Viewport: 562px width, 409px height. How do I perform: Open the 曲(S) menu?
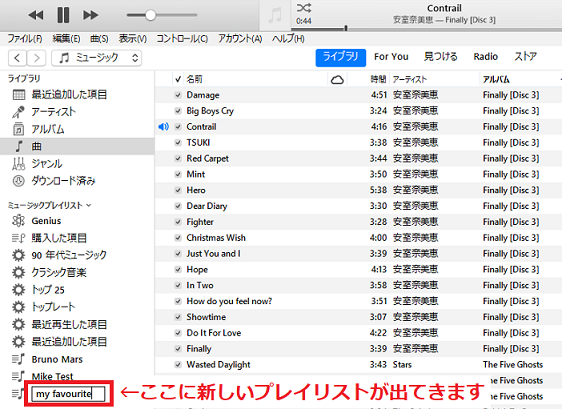pyautogui.click(x=99, y=38)
